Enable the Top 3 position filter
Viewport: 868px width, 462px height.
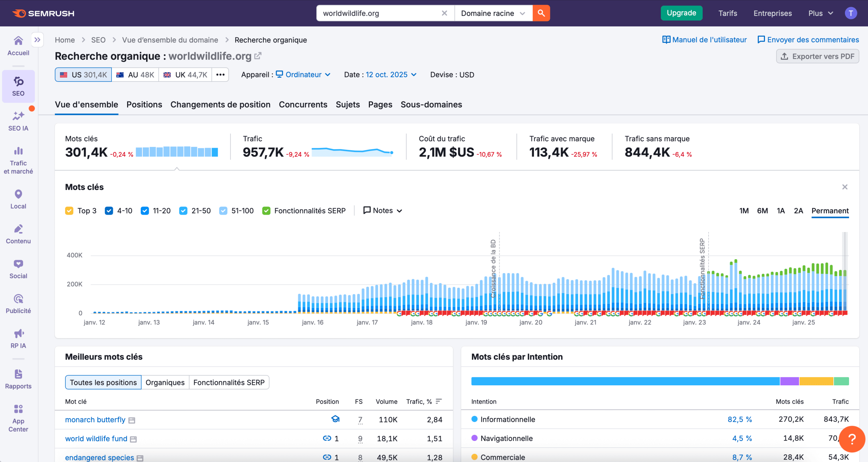(69, 210)
